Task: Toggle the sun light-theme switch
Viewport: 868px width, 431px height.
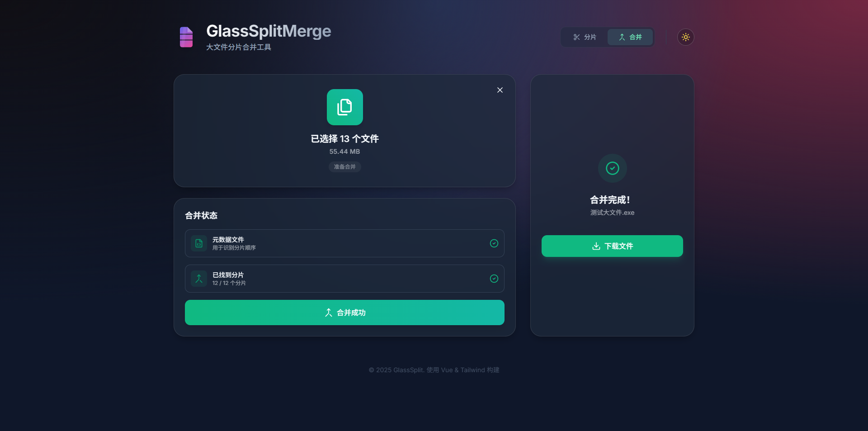Action: click(x=685, y=37)
